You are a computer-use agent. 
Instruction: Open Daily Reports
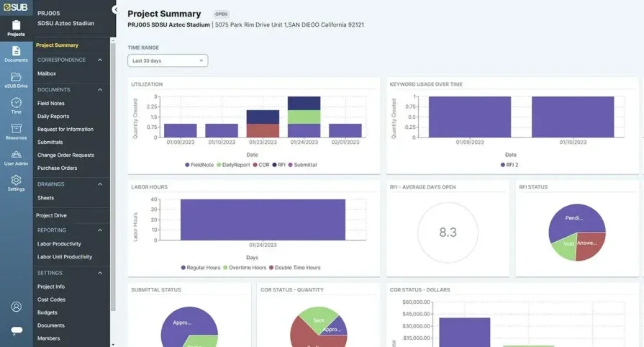coord(53,117)
